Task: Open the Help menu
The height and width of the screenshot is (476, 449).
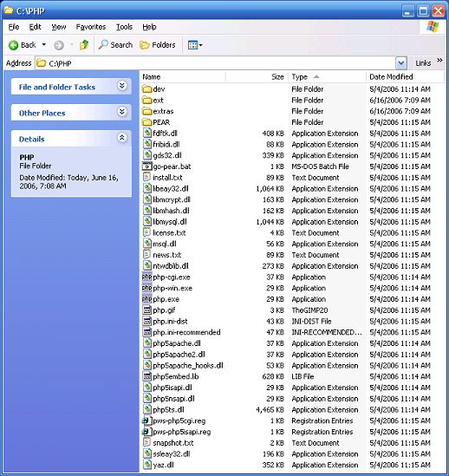Action: [x=149, y=27]
